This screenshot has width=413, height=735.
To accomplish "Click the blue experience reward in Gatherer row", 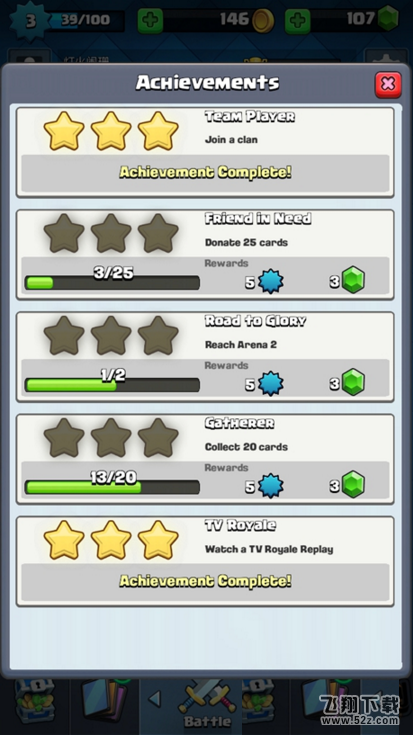I will tap(270, 486).
